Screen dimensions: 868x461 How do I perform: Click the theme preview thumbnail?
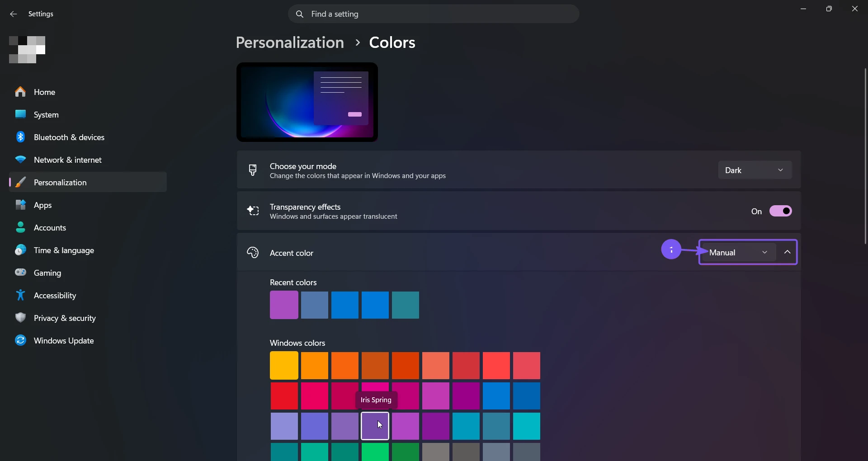point(307,102)
